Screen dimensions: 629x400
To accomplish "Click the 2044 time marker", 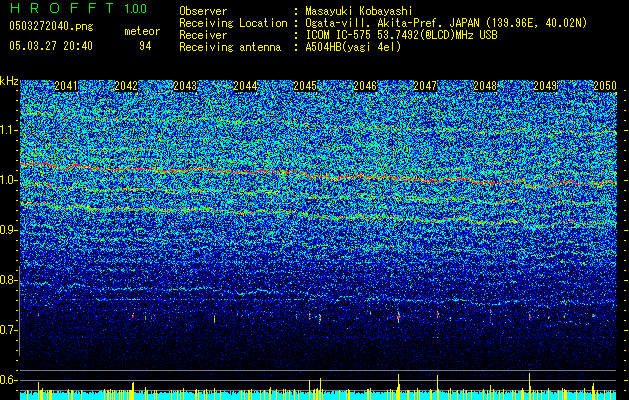I will (246, 86).
